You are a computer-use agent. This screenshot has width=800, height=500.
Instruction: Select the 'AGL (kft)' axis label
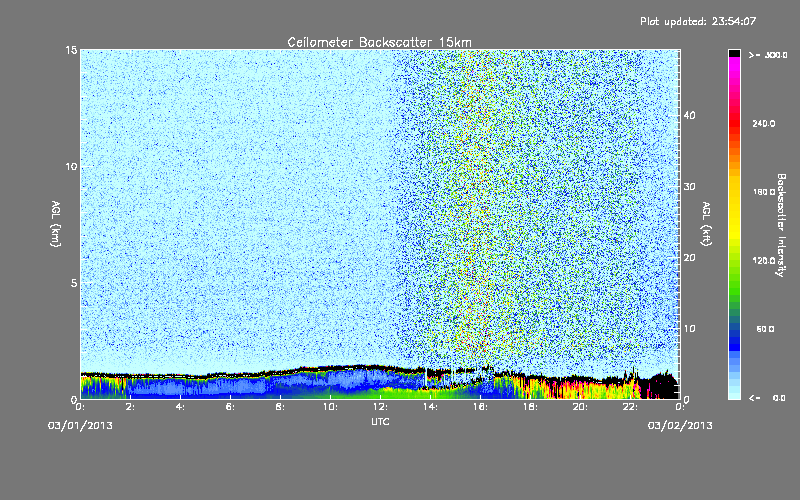[x=707, y=224]
